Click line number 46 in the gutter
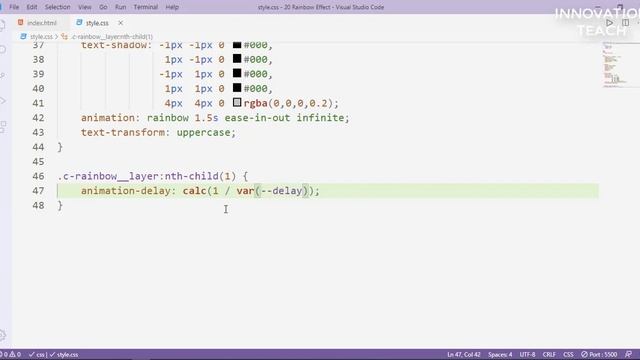This screenshot has height=360, width=640. click(38, 176)
